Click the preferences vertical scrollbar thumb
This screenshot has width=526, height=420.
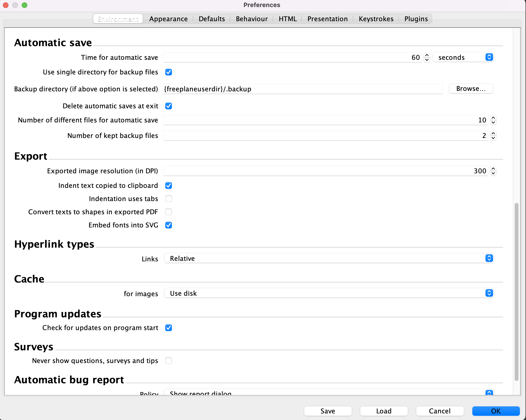(516, 292)
